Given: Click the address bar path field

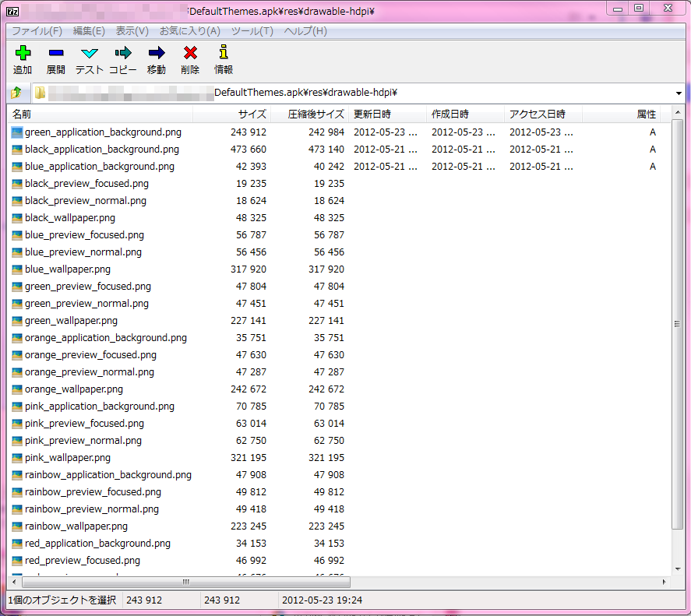Looking at the screenshot, I should click(x=353, y=93).
